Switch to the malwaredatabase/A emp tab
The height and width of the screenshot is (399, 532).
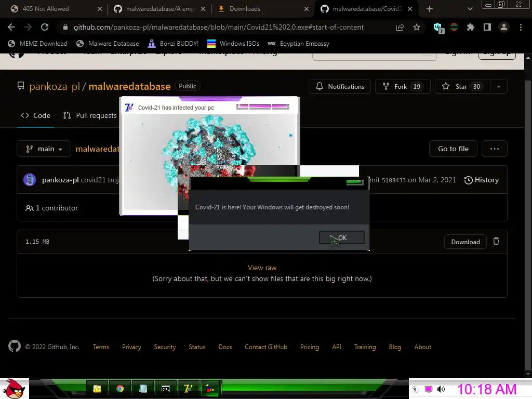point(159,9)
